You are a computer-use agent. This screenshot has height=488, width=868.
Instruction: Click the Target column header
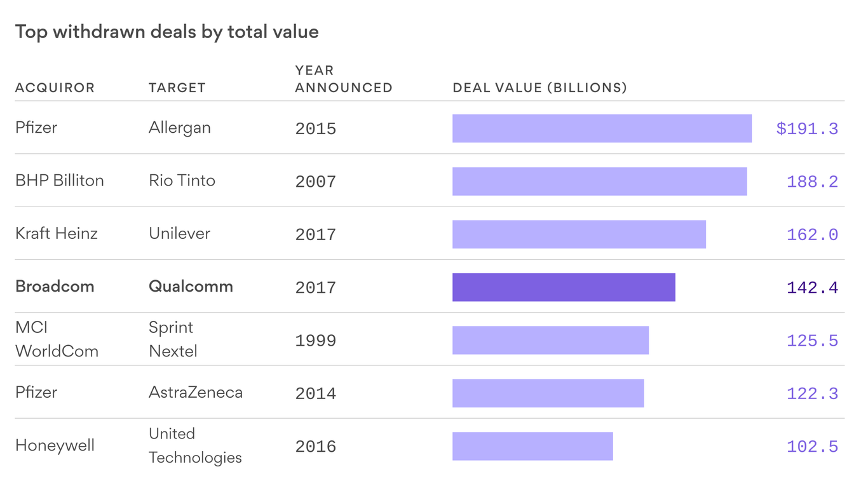pyautogui.click(x=177, y=88)
